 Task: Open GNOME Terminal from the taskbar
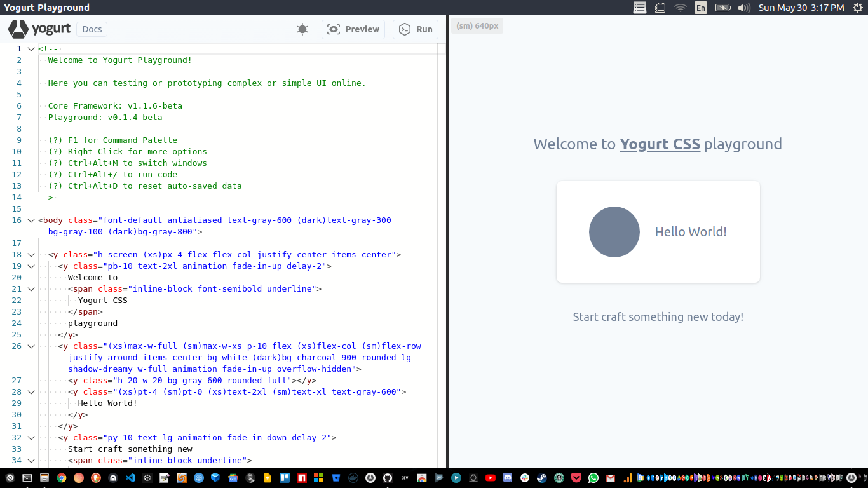[x=26, y=477]
